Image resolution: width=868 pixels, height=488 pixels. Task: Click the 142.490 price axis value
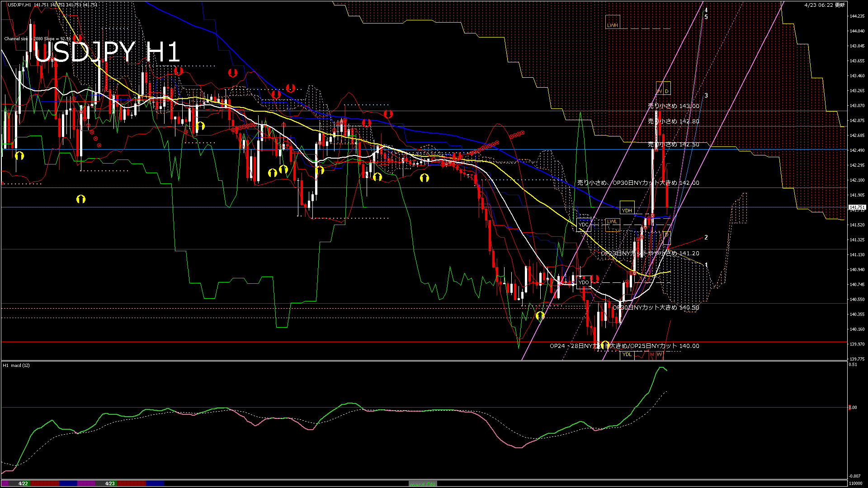tap(857, 150)
